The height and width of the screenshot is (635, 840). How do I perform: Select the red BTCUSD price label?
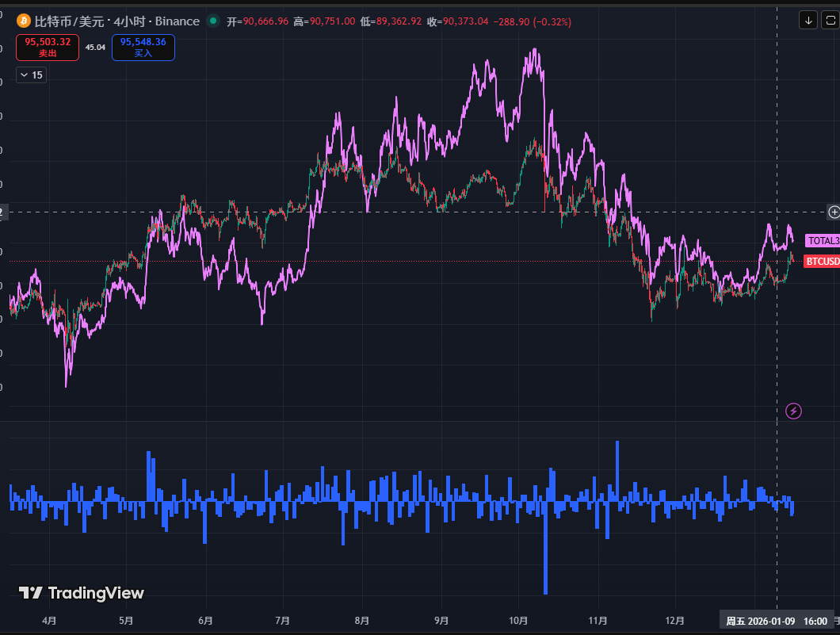(822, 261)
